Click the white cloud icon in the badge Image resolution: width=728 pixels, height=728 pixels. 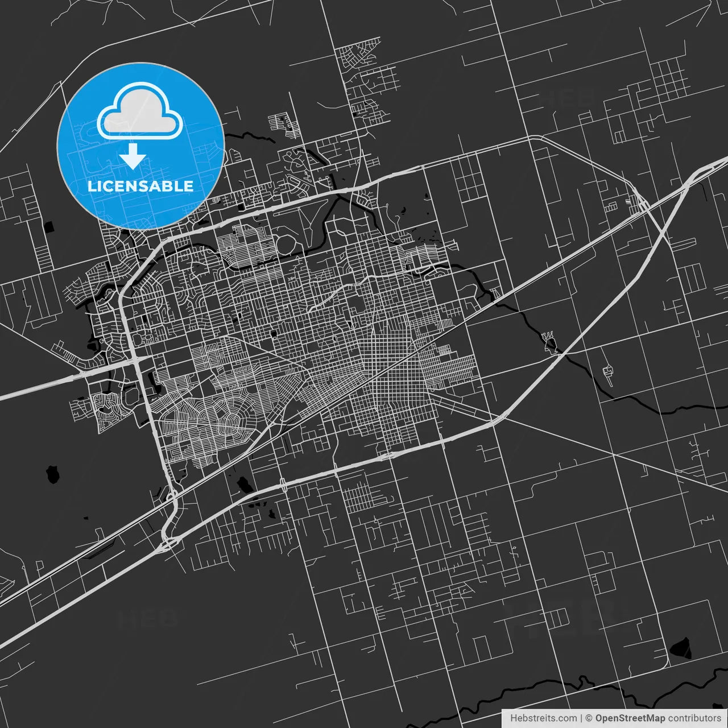[140, 111]
